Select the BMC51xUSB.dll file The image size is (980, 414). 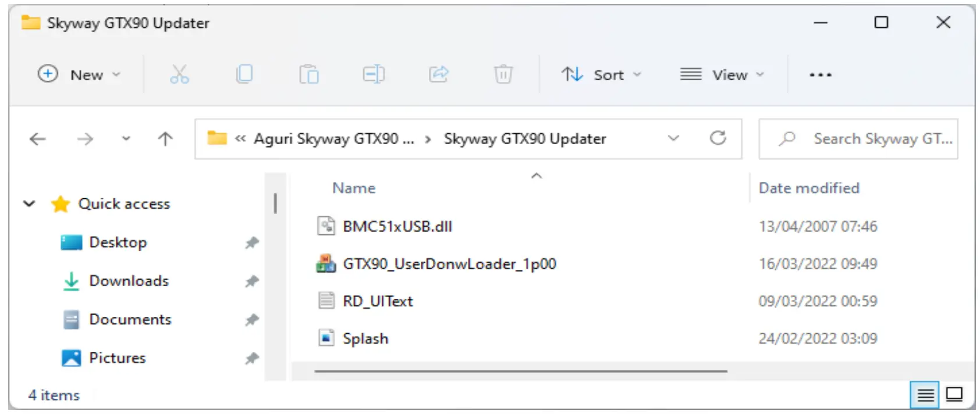397,226
